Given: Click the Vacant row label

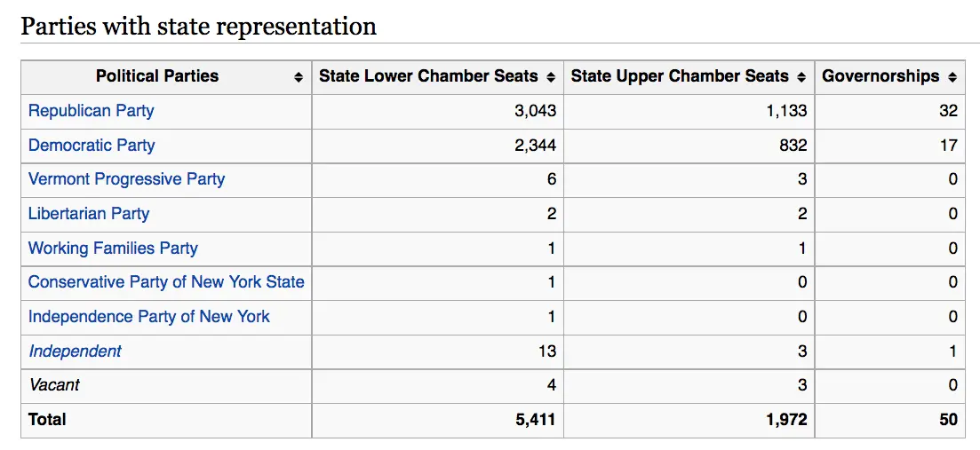Looking at the screenshot, I should point(54,385).
